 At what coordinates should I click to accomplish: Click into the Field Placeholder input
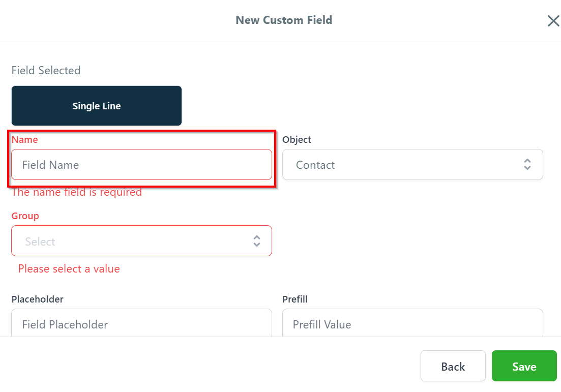pos(141,324)
